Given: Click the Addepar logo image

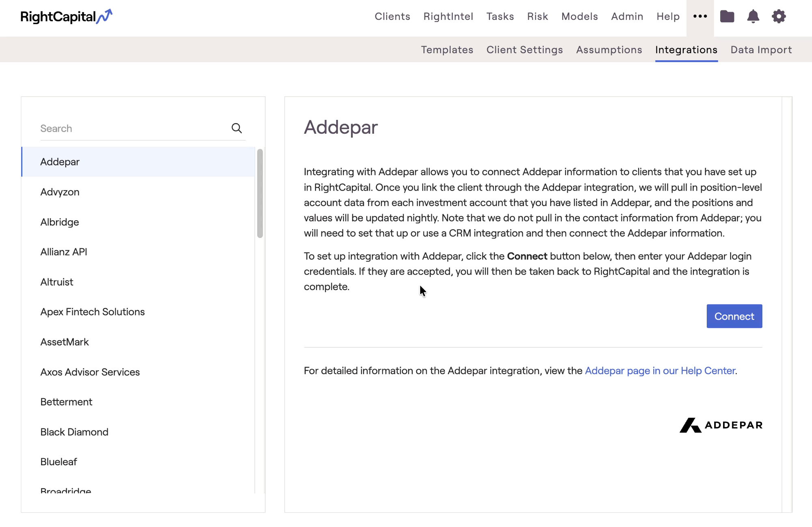Looking at the screenshot, I should (x=721, y=425).
